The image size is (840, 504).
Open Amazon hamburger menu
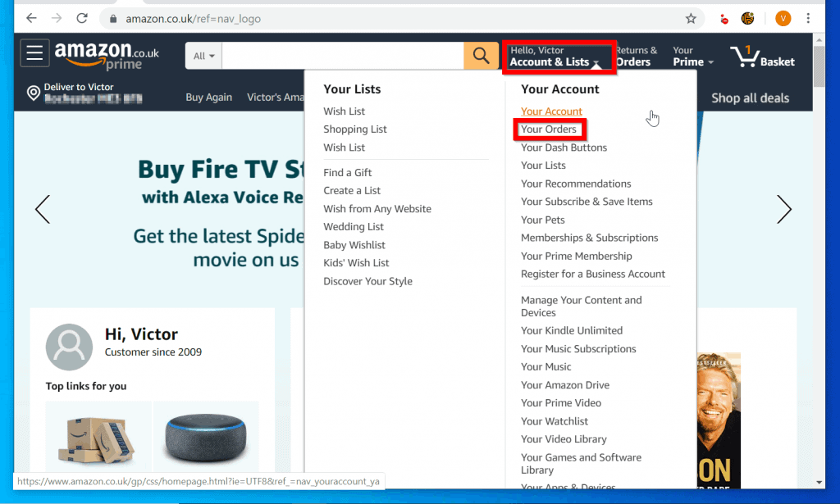(34, 53)
